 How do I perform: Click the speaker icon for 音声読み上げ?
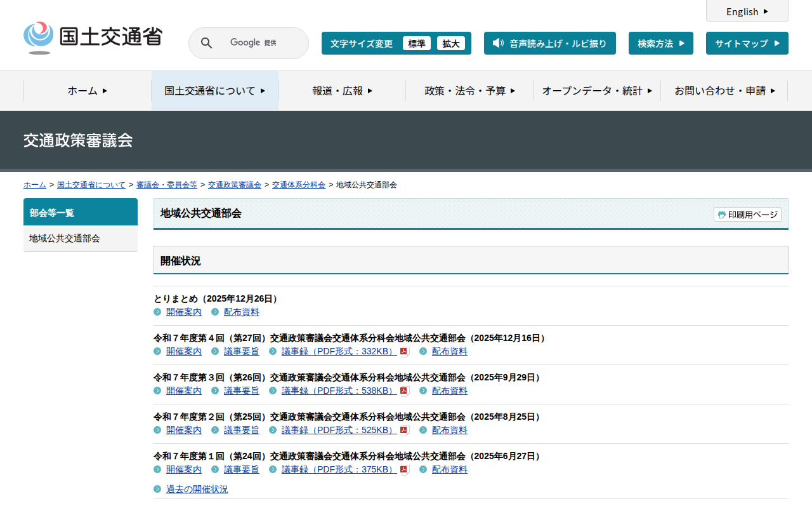click(498, 43)
